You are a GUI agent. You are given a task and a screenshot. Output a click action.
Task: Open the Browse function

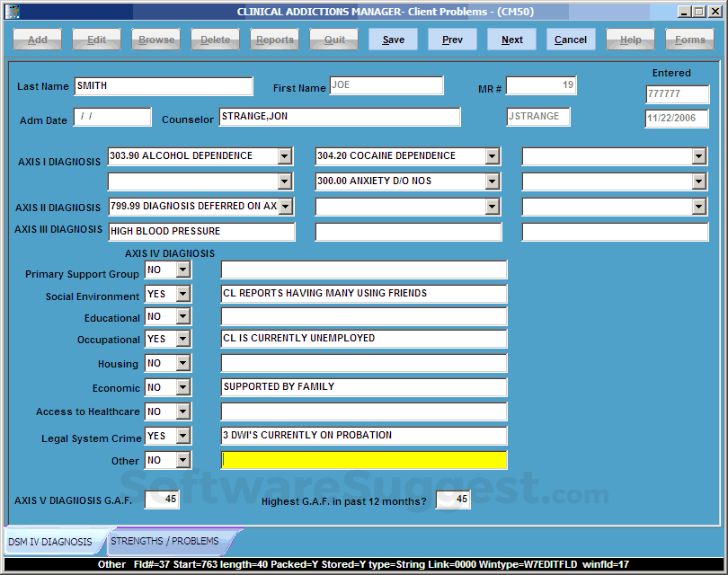click(155, 39)
